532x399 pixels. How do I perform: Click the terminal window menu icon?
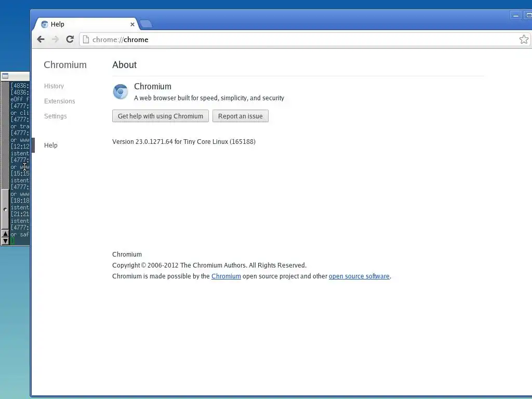[5, 76]
